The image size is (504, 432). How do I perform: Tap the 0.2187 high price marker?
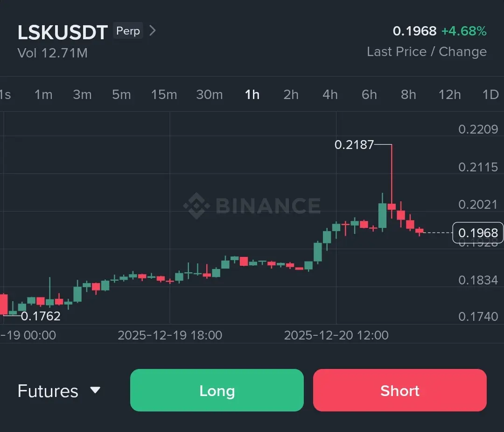(x=354, y=145)
